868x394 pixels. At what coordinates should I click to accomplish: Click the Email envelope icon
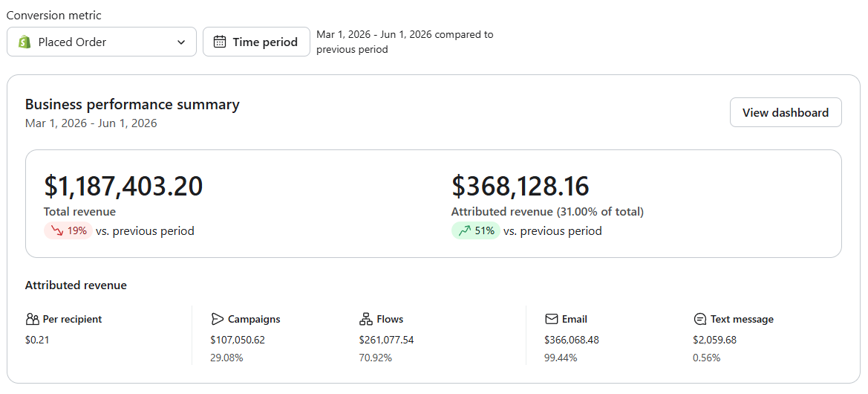point(551,319)
